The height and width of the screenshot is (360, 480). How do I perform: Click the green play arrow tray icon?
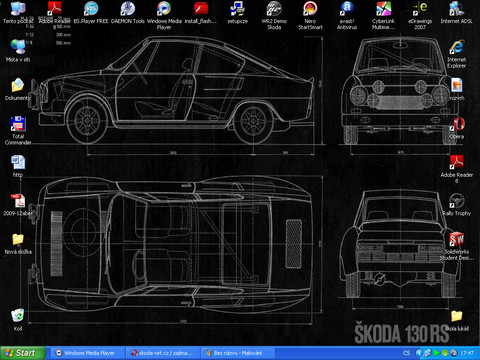tap(437, 353)
